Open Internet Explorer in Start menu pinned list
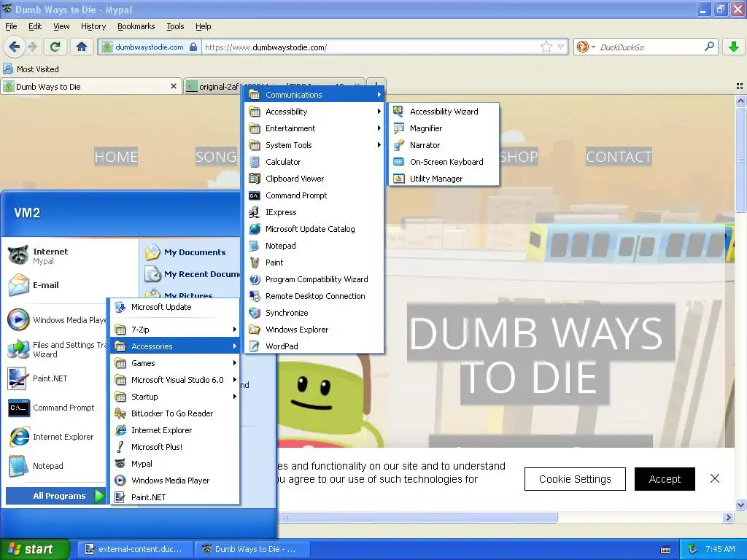Screen dimensions: 747x560 pyautogui.click(x=55, y=437)
